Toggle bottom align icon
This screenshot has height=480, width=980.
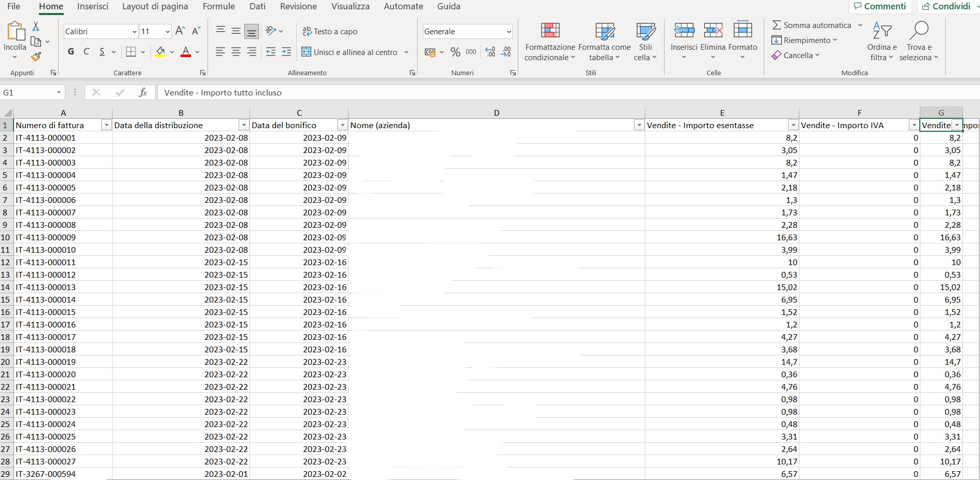tap(252, 32)
